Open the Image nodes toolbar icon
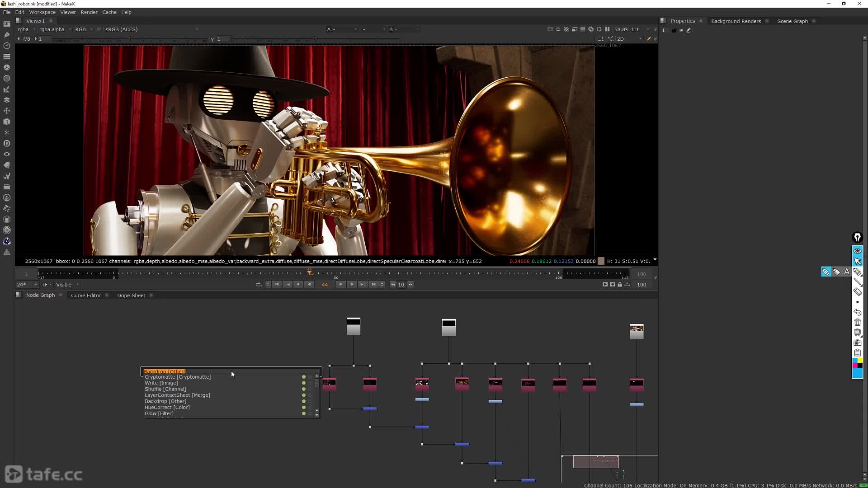This screenshot has height=488, width=868. pos(7,24)
